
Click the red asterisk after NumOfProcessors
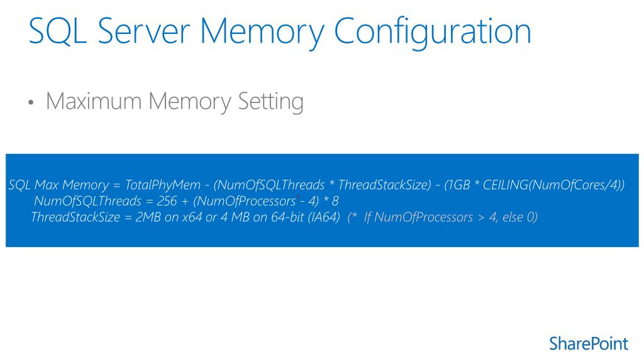click(299, 197)
